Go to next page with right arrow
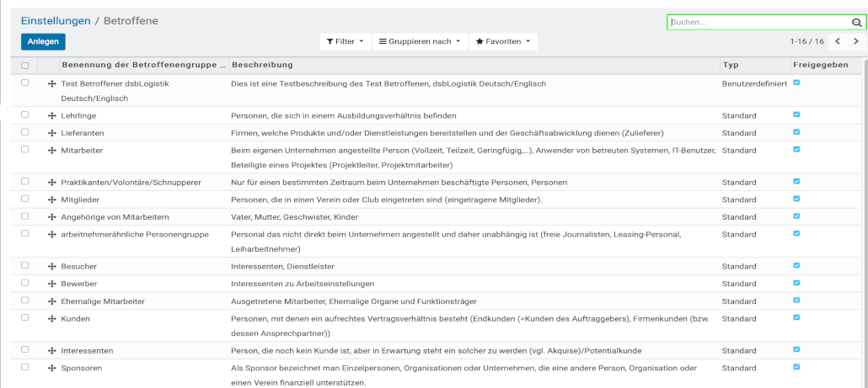This screenshot has height=388, width=868. (856, 41)
